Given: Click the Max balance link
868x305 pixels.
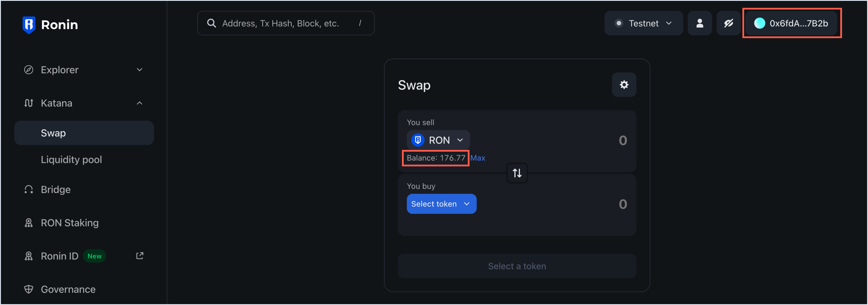Looking at the screenshot, I should 478,158.
